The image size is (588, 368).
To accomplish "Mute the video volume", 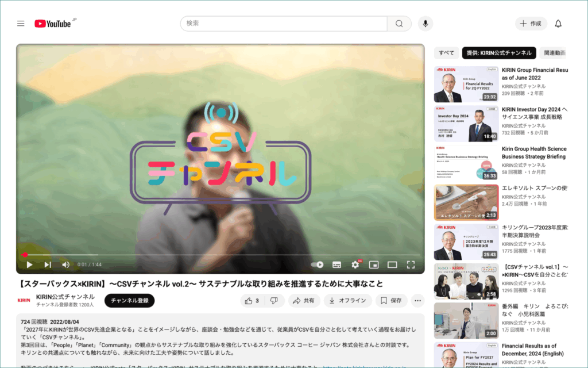I will (65, 264).
